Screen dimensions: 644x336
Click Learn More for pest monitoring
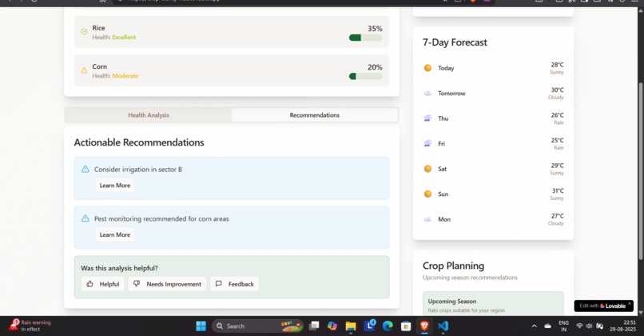(115, 235)
